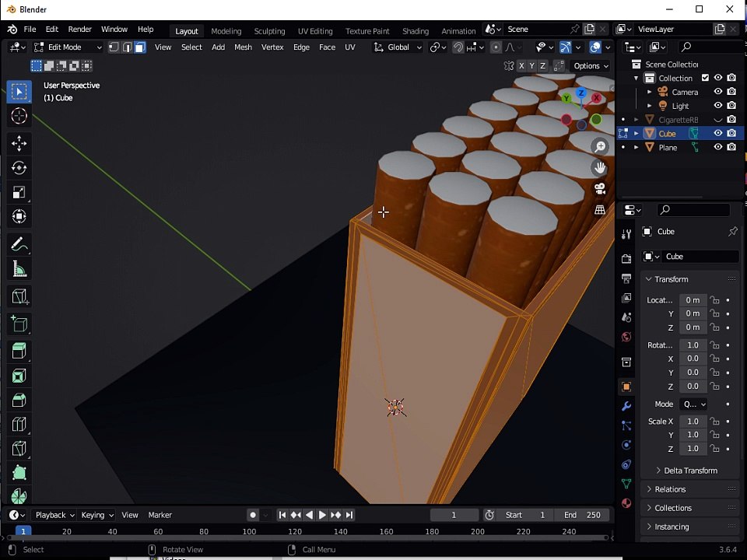Select the Measure tool
This screenshot has height=560, width=747.
pos(19,269)
